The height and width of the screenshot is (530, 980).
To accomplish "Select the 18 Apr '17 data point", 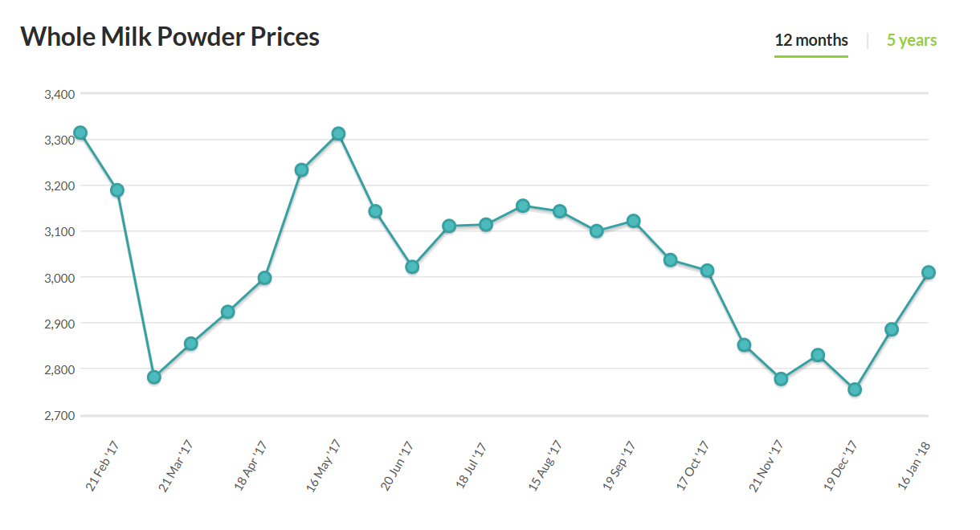I will point(264,279).
